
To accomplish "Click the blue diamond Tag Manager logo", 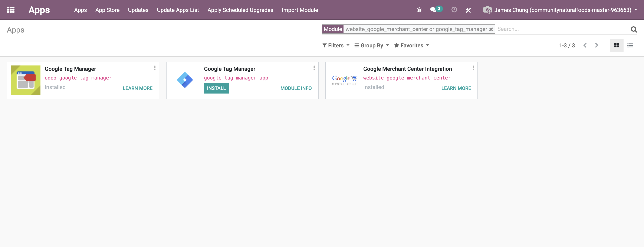I will coord(185,80).
